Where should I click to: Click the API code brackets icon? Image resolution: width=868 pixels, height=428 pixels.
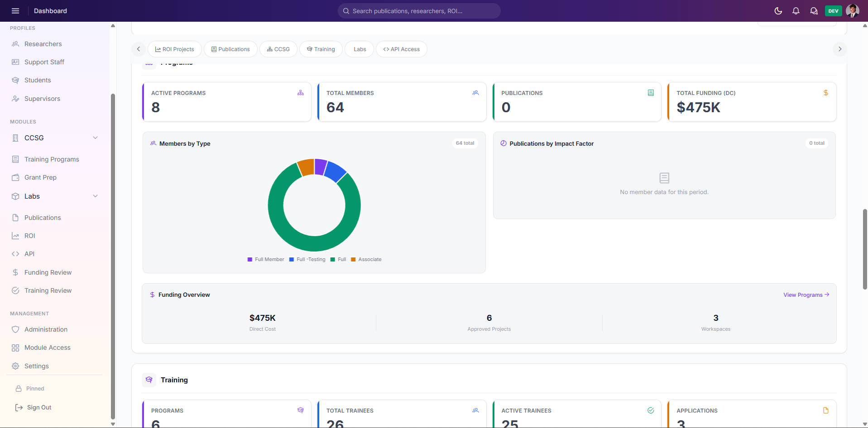click(x=15, y=254)
